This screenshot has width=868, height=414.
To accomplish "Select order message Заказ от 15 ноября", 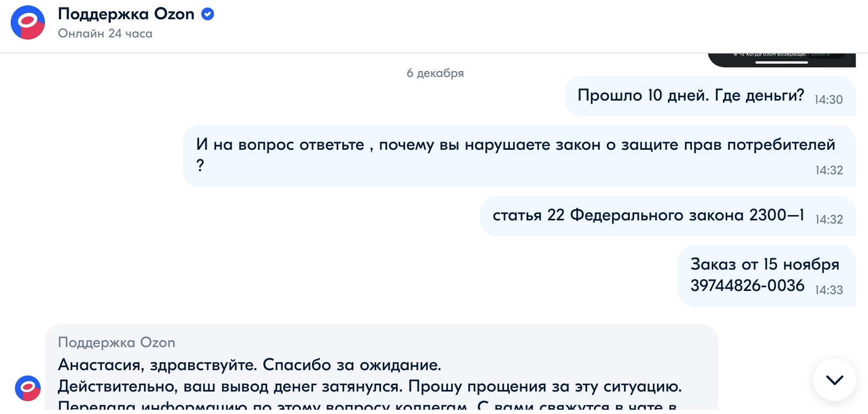I will click(x=767, y=276).
